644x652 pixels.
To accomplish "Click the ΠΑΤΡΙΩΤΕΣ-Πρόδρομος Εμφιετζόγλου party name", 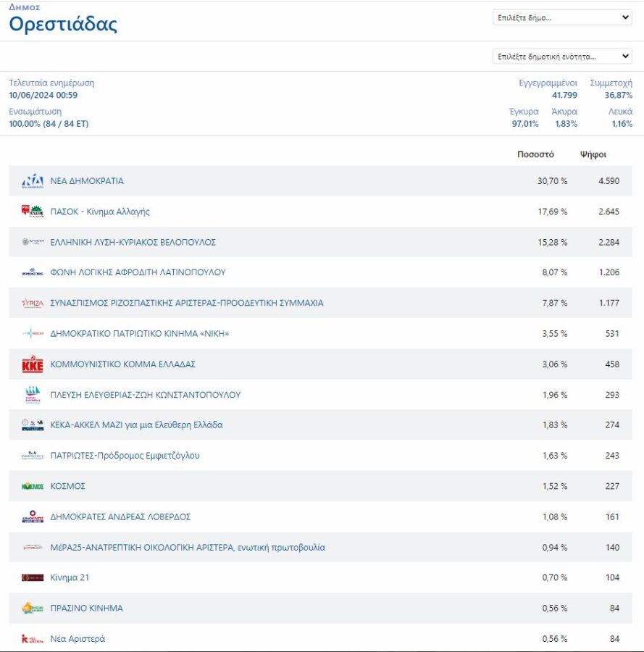I will 125,456.
